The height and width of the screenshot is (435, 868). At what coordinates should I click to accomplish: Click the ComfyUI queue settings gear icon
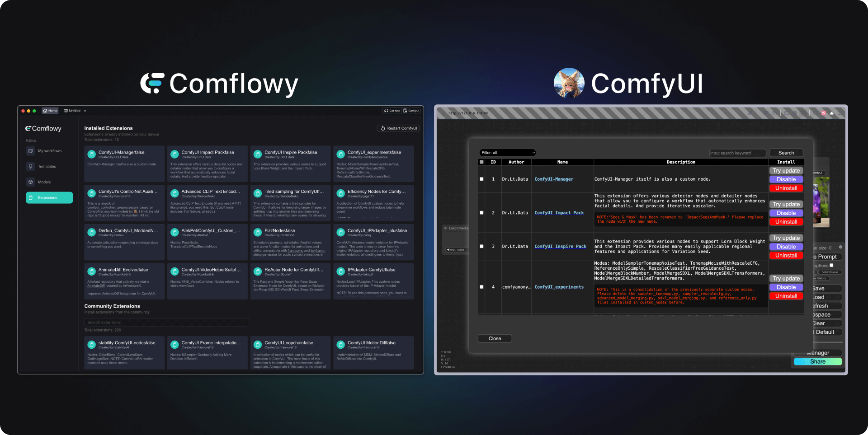pos(840,247)
